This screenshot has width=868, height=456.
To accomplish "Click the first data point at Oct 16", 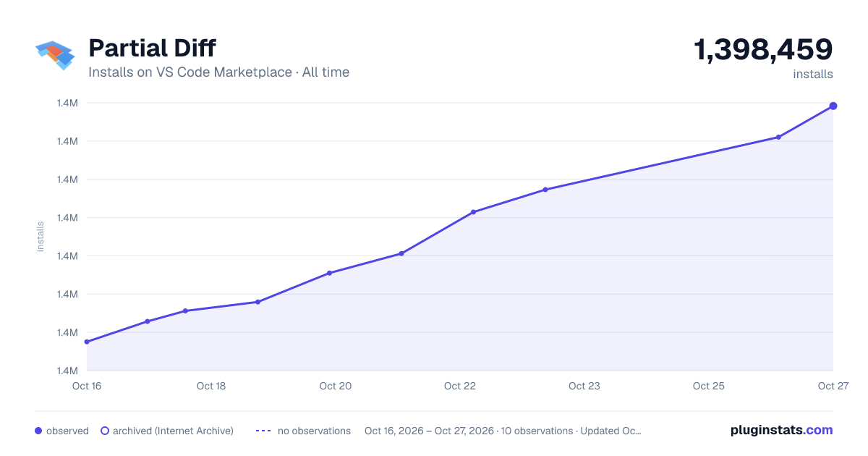I will coord(87,342).
